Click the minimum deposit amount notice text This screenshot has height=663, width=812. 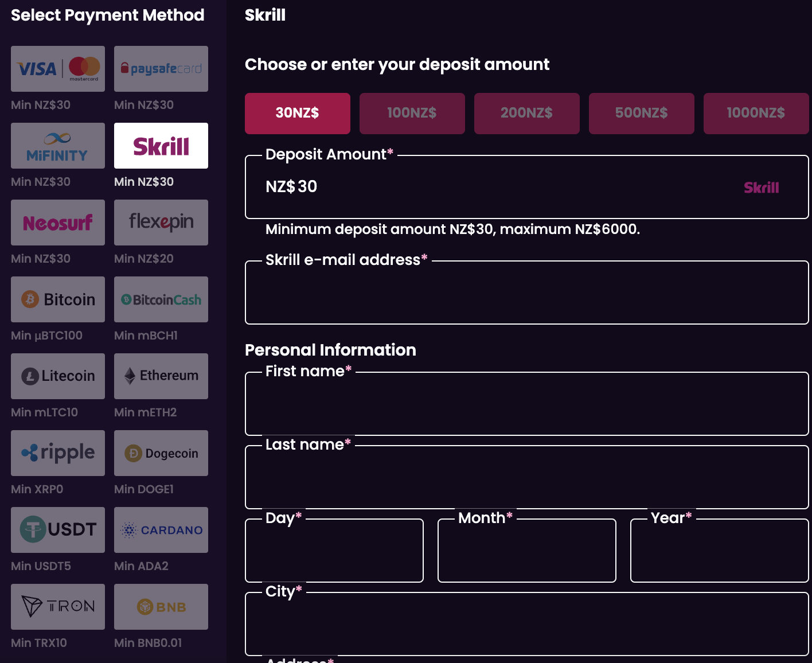453,229
